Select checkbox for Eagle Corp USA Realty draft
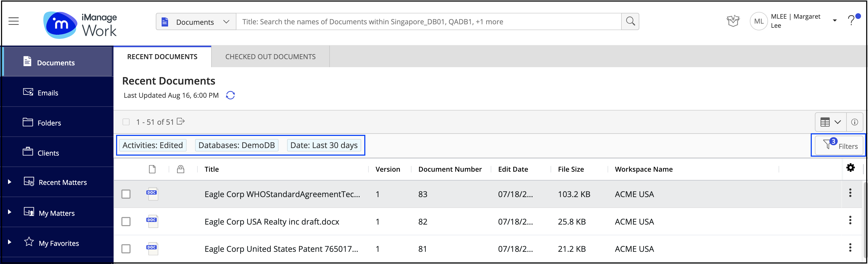The height and width of the screenshot is (264, 868). pos(126,221)
